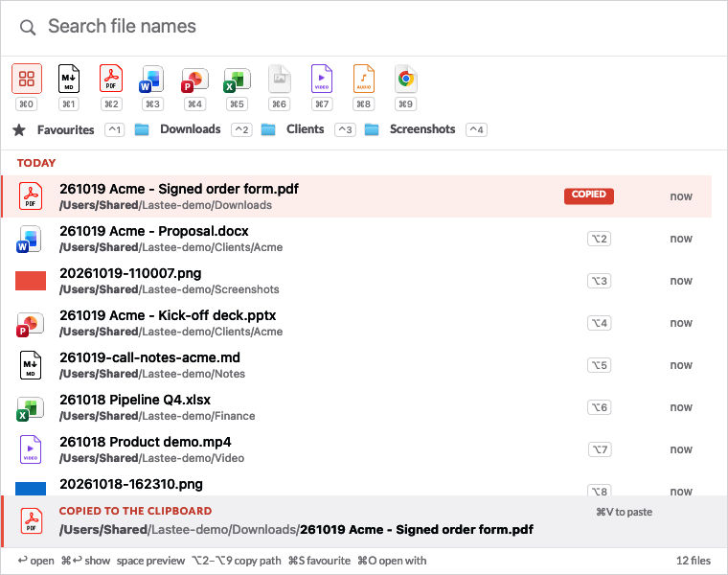
Task: Click the red COPIED badge
Action: click(x=589, y=196)
